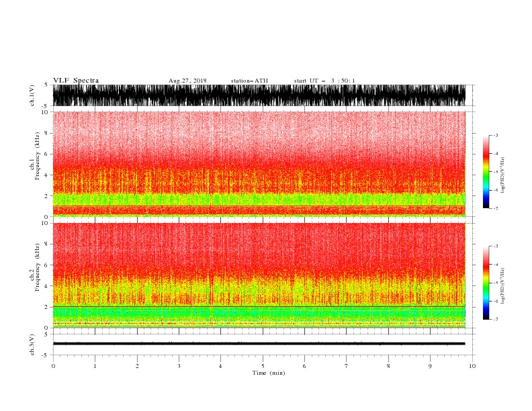Click the ch.2 PSD color scale bar
532x411 pixels.
[x=486, y=283]
